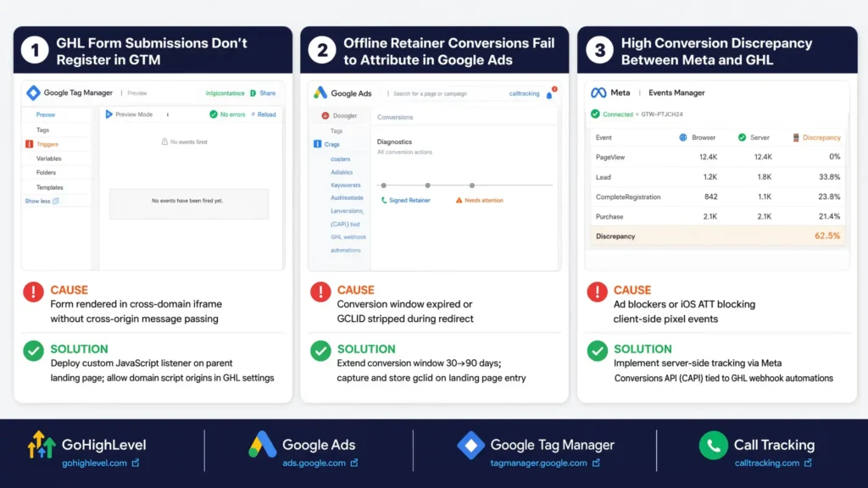Select Tags in Google Ads sidebar
The height and width of the screenshot is (488, 868).
click(x=337, y=131)
